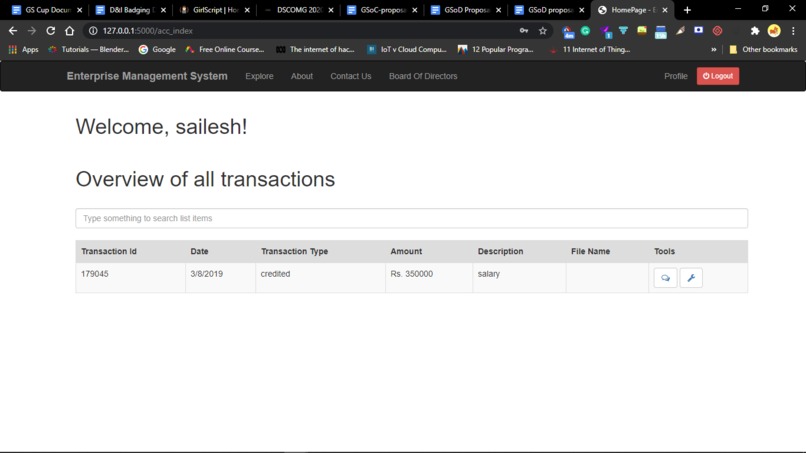Open the 12 Popular Programming bookmark
The height and width of the screenshot is (453, 806).
496,49
